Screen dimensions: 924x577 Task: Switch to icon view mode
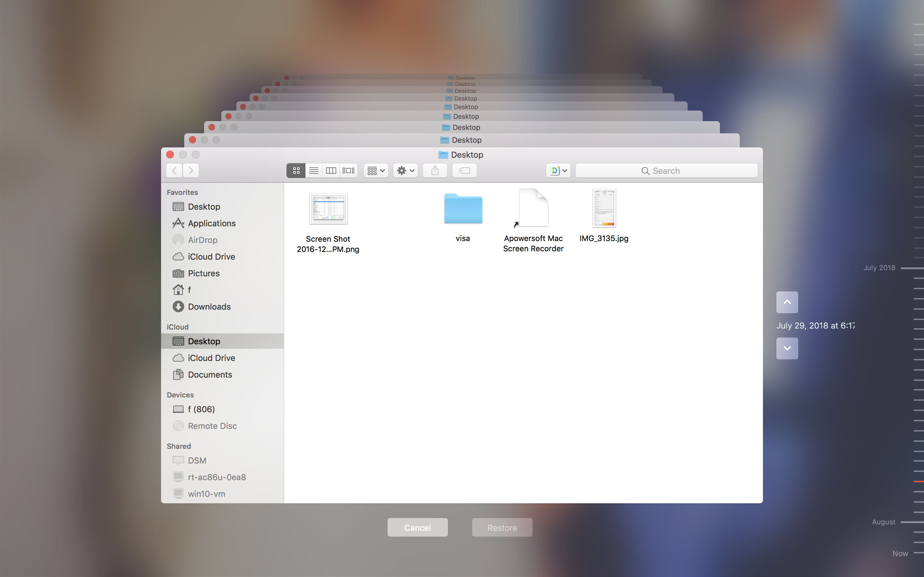pos(296,171)
